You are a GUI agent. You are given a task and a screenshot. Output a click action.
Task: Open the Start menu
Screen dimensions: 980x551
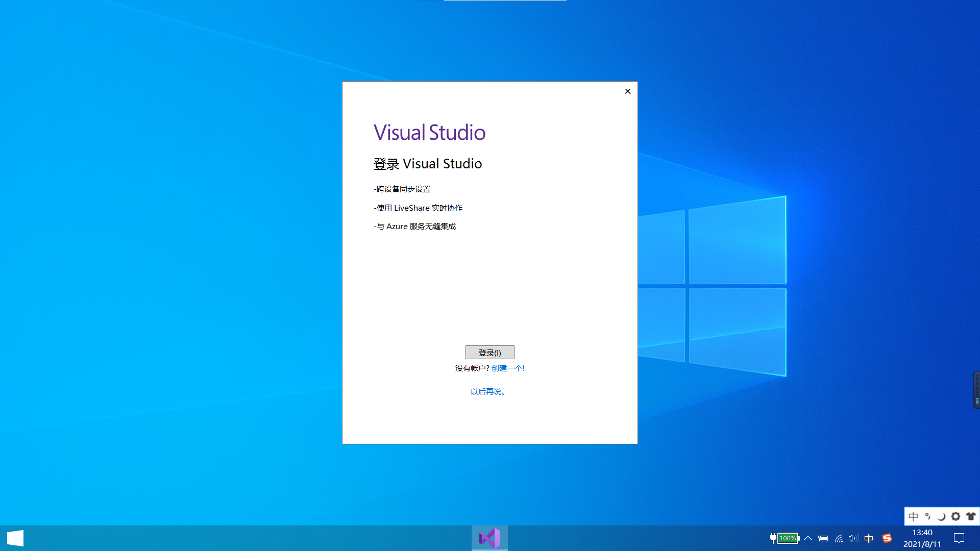tap(16, 538)
